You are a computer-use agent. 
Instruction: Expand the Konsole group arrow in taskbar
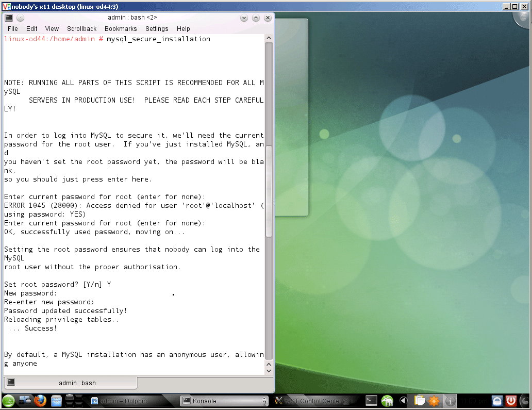[264, 401]
